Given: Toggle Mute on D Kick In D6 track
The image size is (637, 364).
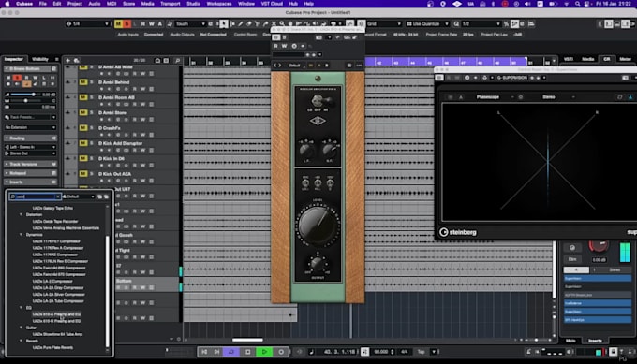Looking at the screenshot, I should (83, 158).
